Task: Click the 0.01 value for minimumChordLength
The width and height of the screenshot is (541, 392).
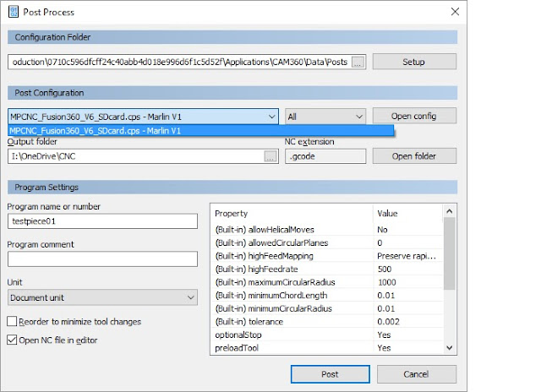Action: 385,295
